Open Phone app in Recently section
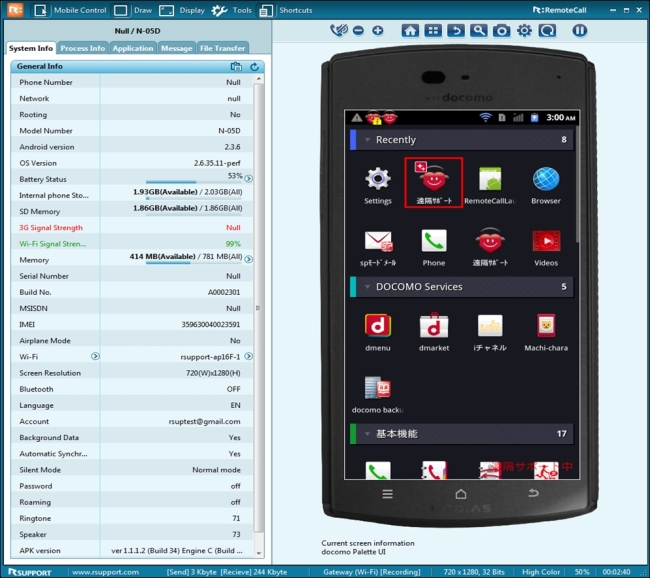The height and width of the screenshot is (578, 650). 434,247
